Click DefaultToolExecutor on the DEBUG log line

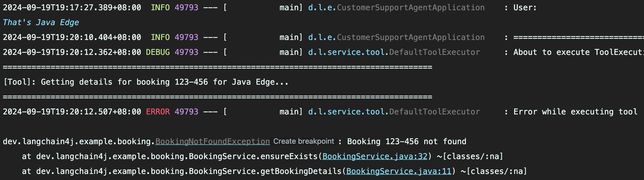pos(434,52)
